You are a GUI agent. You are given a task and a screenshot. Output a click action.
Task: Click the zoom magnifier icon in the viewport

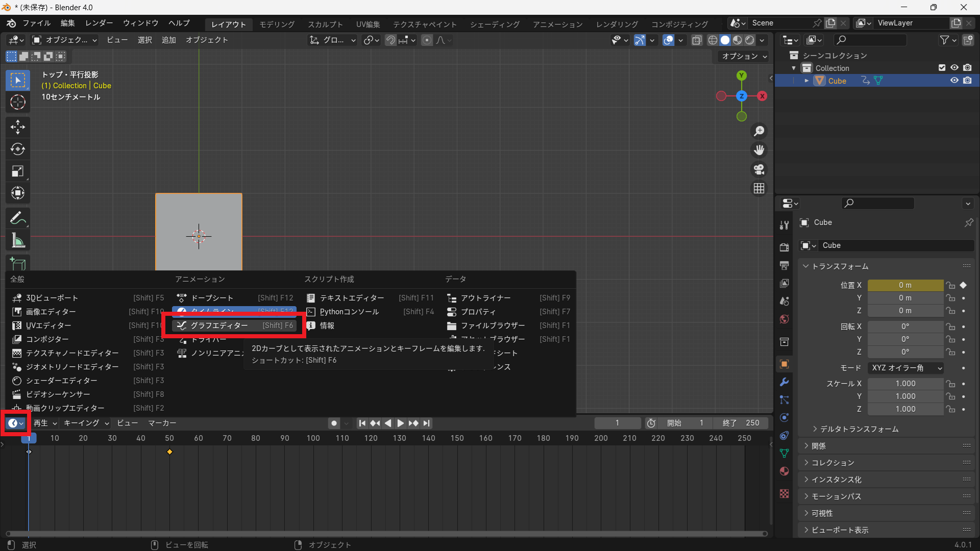pos(759,132)
